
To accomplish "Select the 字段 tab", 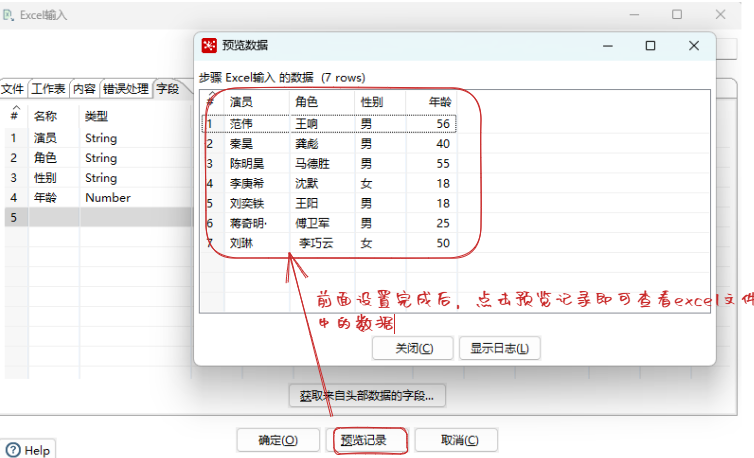I will (168, 89).
